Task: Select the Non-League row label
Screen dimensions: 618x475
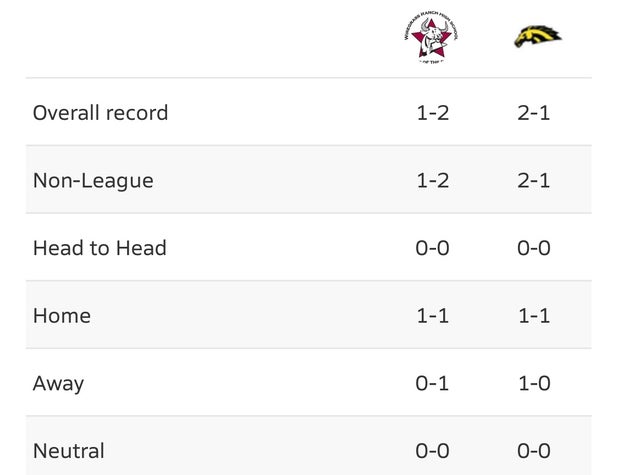Action: click(93, 181)
